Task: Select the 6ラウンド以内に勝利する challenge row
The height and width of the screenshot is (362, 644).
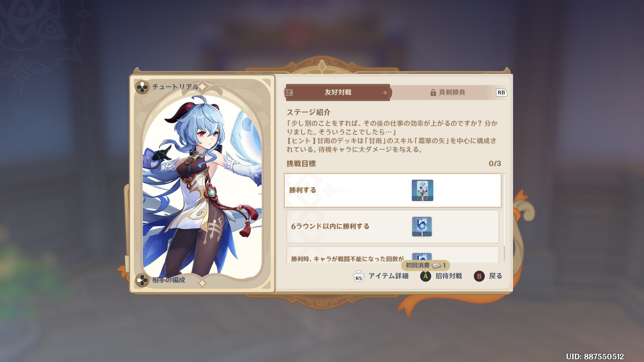Action: tap(393, 227)
